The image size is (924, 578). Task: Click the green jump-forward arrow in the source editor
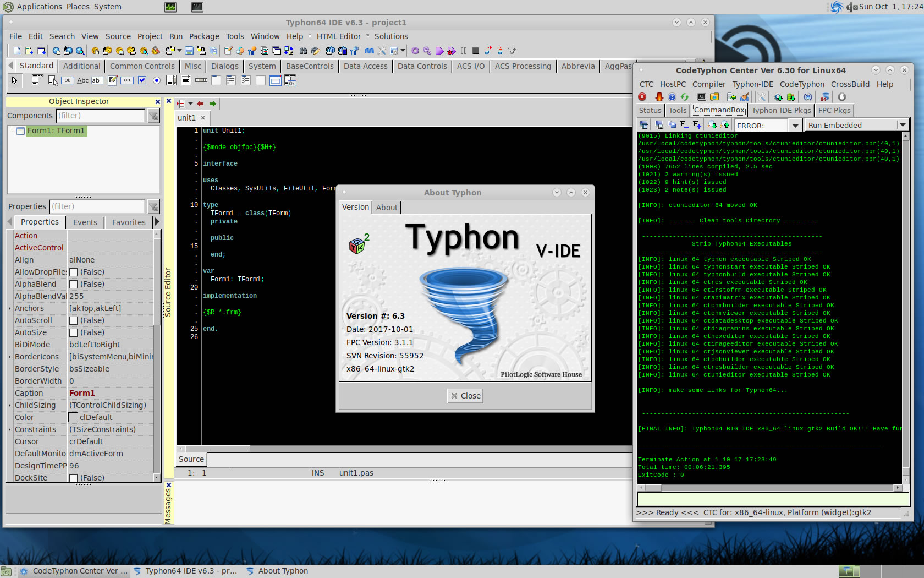pyautogui.click(x=212, y=103)
